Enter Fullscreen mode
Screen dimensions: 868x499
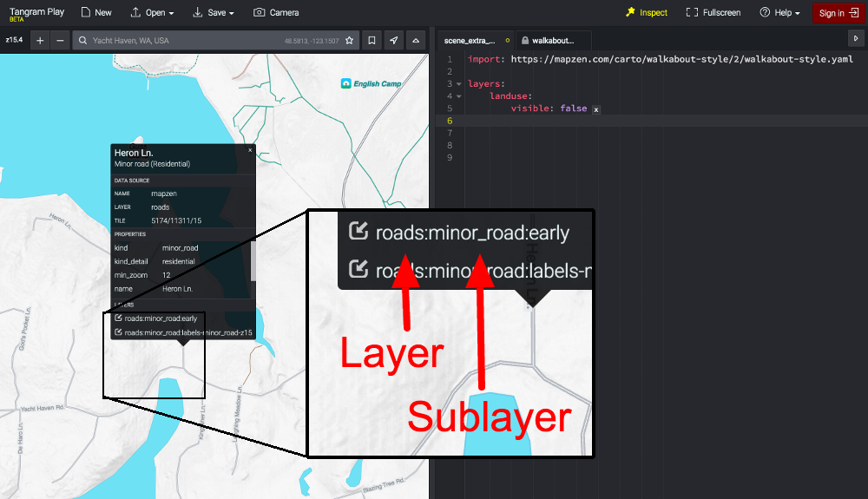713,12
